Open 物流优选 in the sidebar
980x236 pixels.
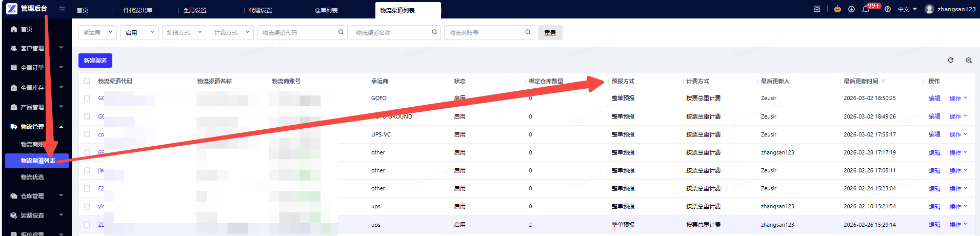(x=32, y=177)
